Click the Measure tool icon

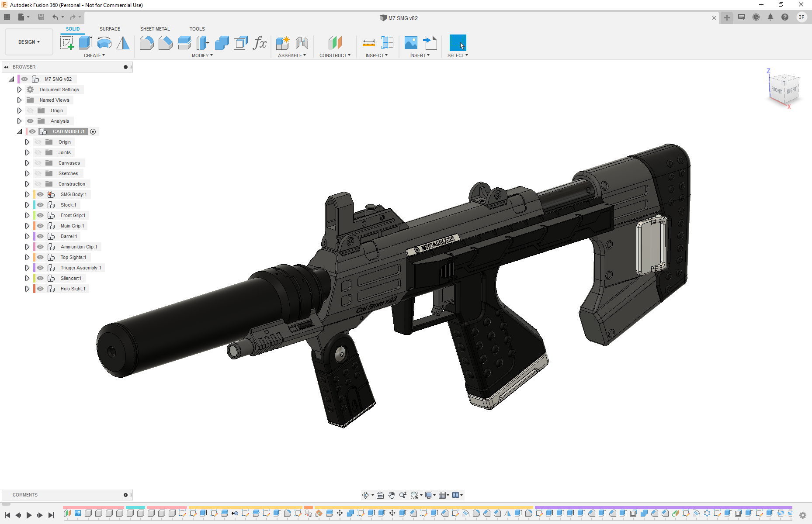pyautogui.click(x=368, y=43)
